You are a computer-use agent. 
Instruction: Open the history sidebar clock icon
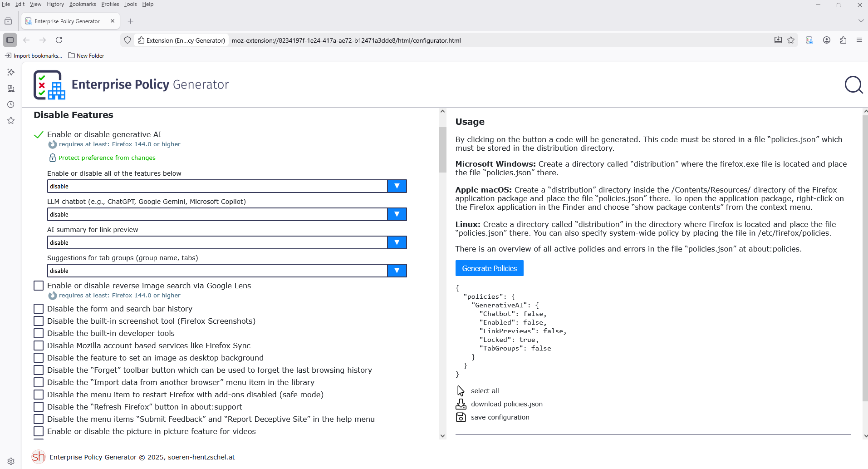pyautogui.click(x=11, y=104)
